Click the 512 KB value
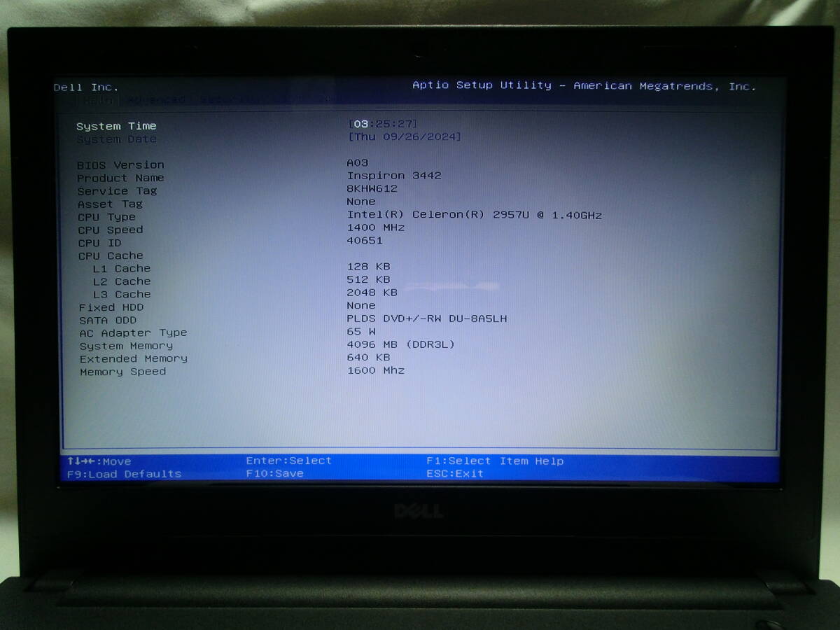This screenshot has height=630, width=840. [x=369, y=279]
